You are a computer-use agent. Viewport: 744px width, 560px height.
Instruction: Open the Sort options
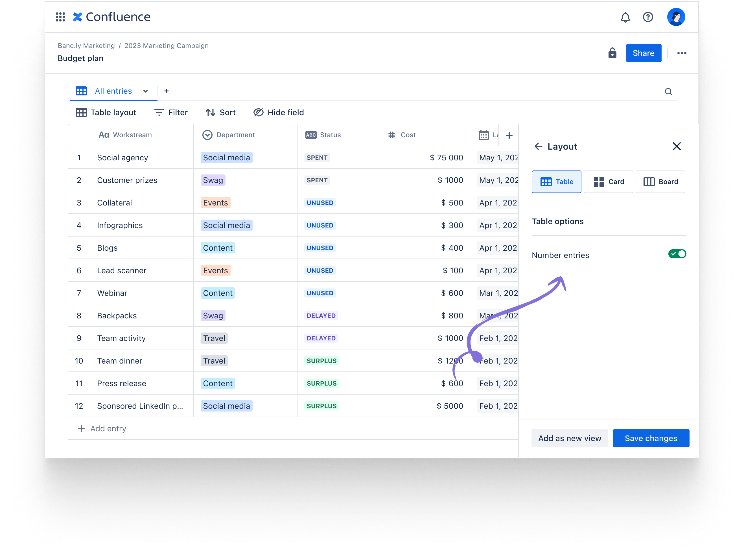(221, 112)
